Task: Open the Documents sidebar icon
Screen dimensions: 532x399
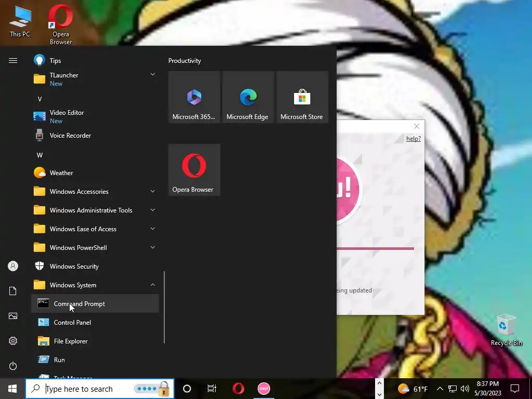Action: pos(13,291)
